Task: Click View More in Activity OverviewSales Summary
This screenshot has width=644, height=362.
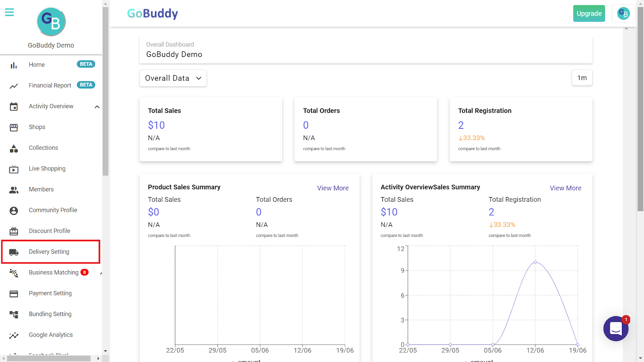Action: click(x=566, y=188)
